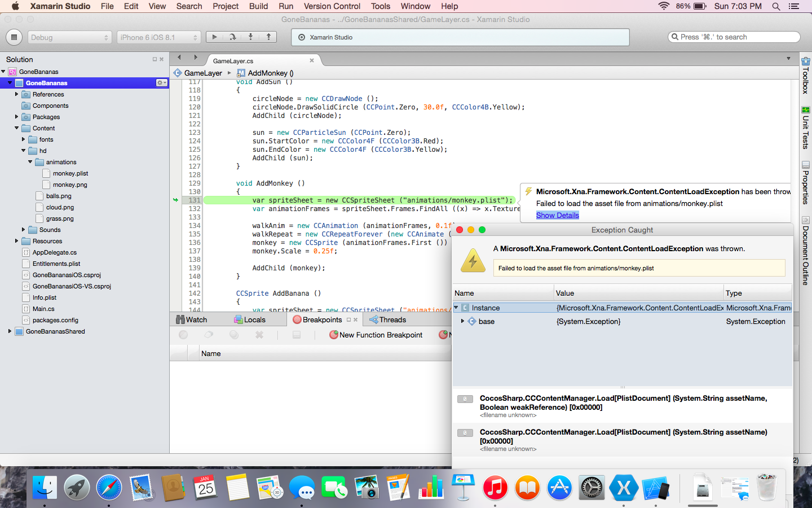
Task: Navigate back with the left arrow above editor
Action: click(179, 58)
